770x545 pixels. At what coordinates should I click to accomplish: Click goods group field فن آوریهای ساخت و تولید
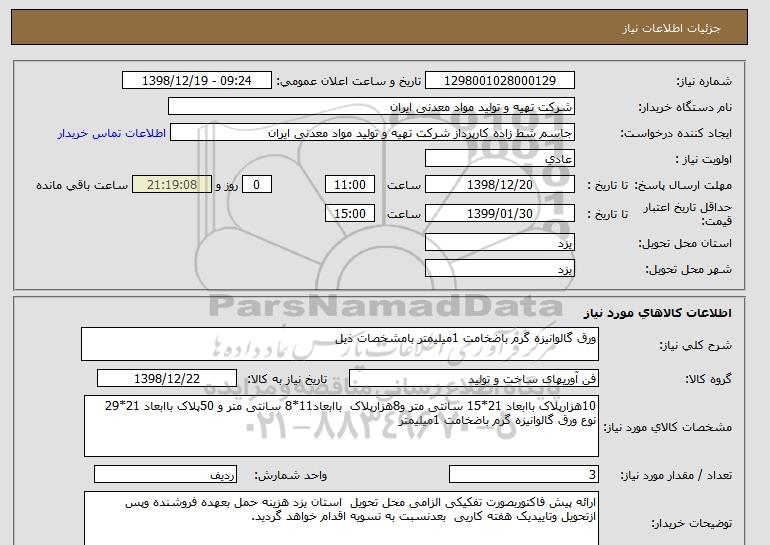[x=473, y=379]
